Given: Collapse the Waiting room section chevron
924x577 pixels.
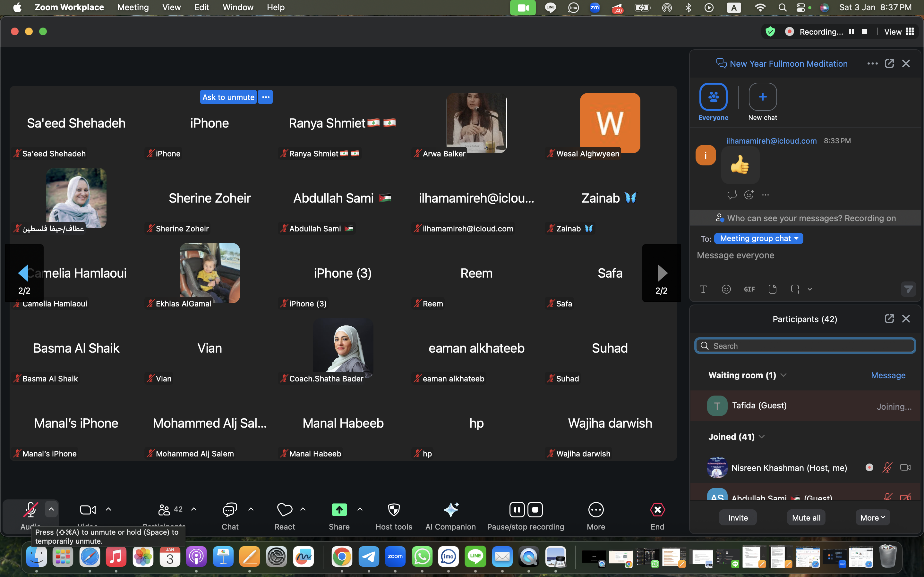Looking at the screenshot, I should coord(783,375).
